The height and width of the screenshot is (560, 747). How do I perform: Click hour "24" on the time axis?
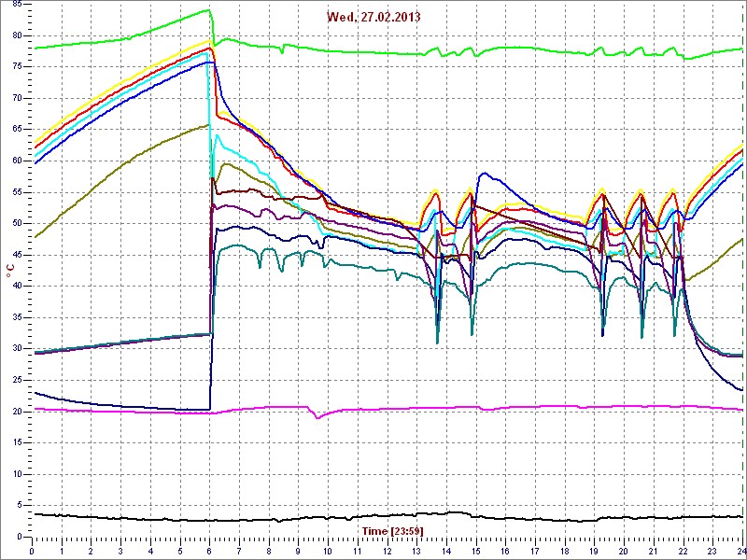pos(740,551)
